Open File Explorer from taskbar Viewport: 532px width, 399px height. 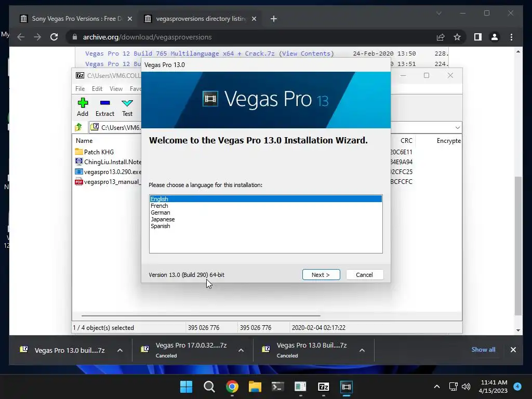point(255,387)
